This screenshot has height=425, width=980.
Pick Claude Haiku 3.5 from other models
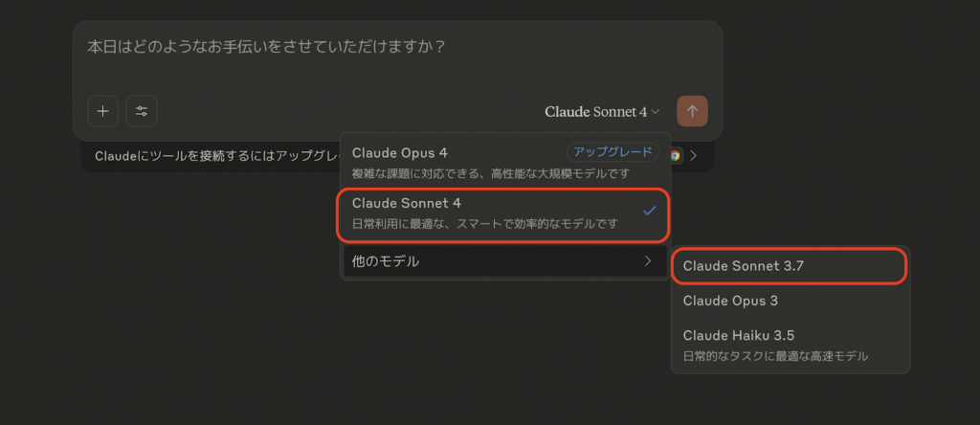[790, 345]
